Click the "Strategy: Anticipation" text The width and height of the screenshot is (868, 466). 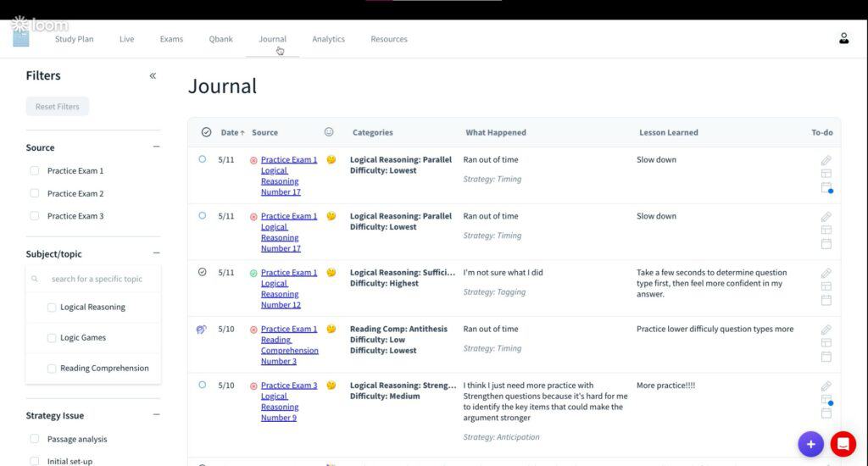(x=501, y=436)
